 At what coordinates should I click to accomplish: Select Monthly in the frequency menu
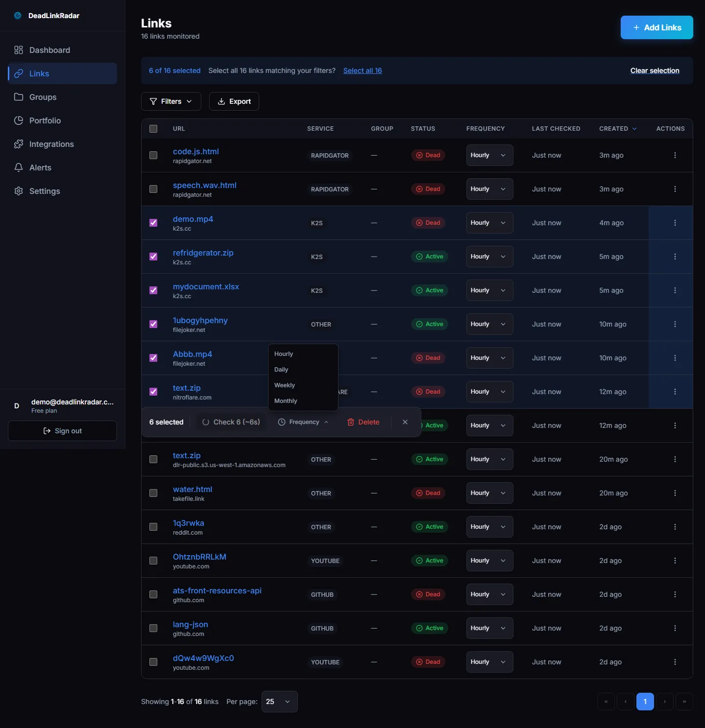pyautogui.click(x=286, y=401)
